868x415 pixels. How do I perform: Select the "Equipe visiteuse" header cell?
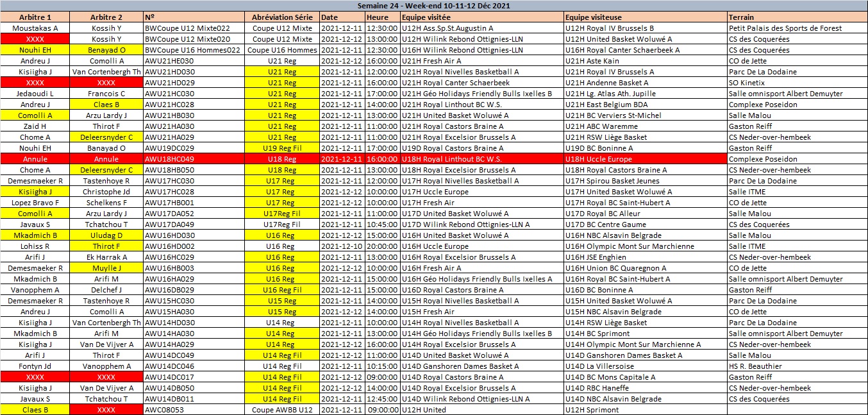pyautogui.click(x=645, y=17)
